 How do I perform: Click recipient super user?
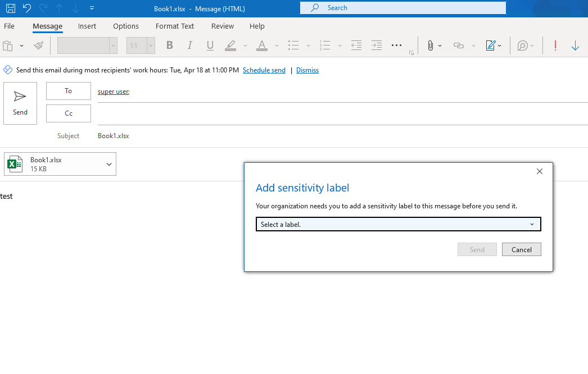point(114,92)
